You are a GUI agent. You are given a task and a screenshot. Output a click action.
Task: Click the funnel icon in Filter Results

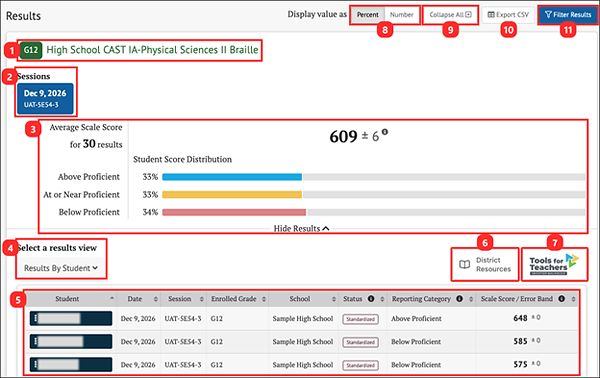pos(548,15)
